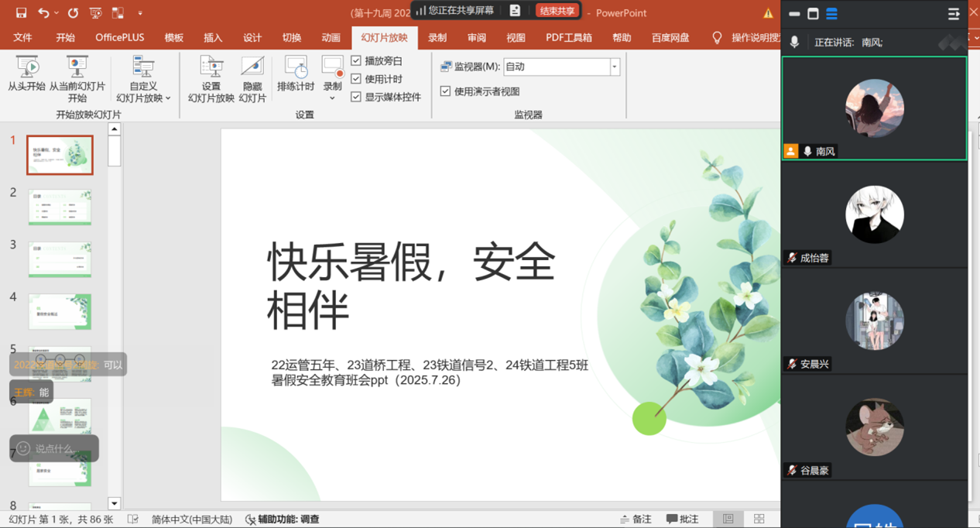Open the Monitor selection dropdown
The height and width of the screenshot is (528, 980).
(x=614, y=67)
